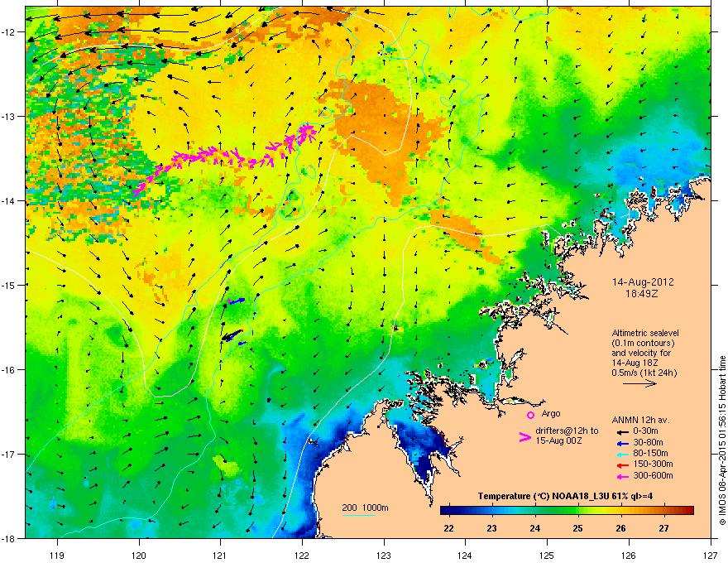Click the longitude axis label '120'
The width and height of the screenshot is (728, 563).
coord(139,555)
